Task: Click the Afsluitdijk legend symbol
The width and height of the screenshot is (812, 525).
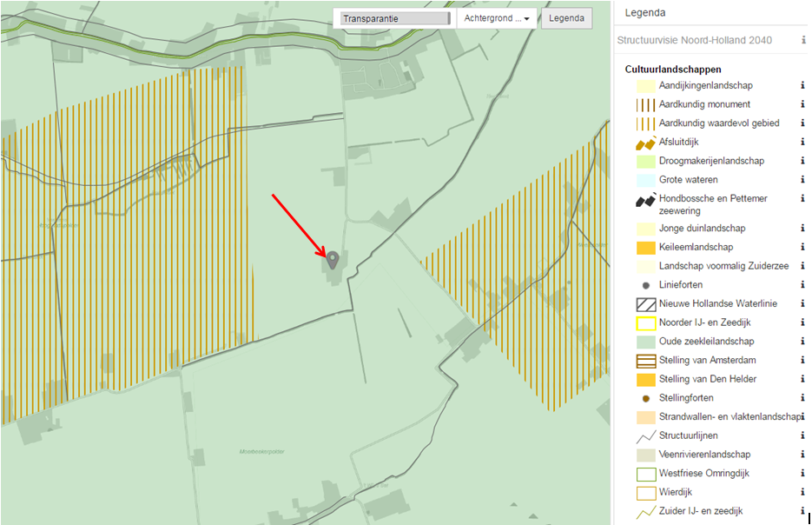Action: [x=645, y=143]
